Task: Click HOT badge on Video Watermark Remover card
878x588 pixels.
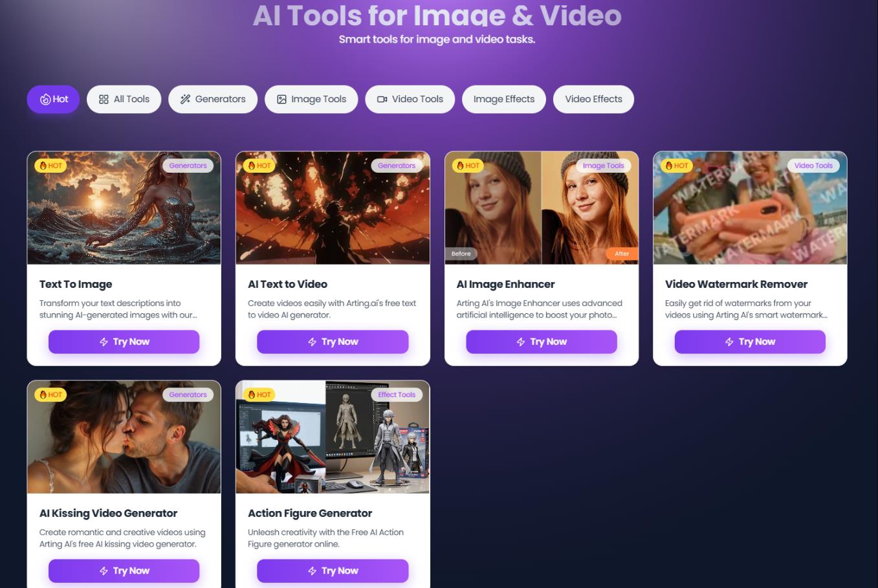Action: pyautogui.click(x=677, y=166)
